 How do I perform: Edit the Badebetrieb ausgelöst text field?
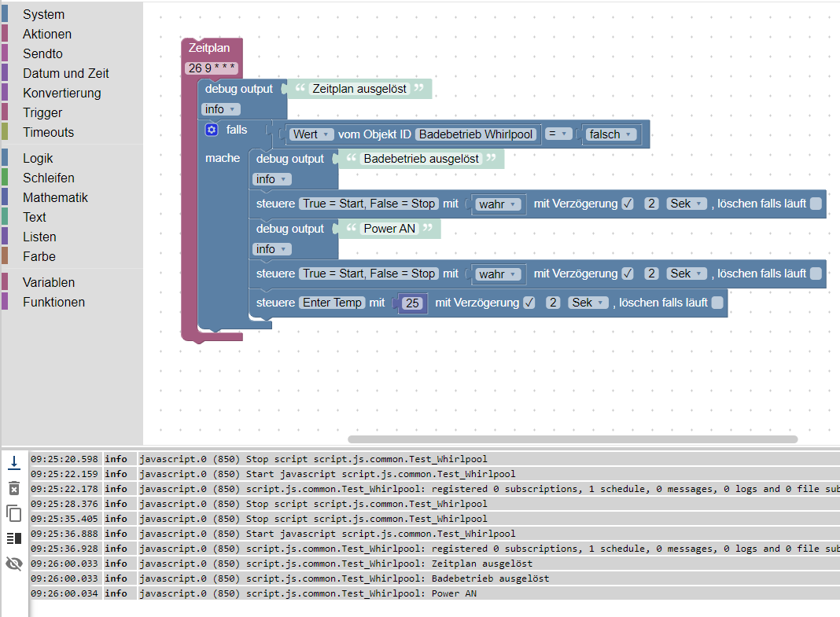coord(421,159)
